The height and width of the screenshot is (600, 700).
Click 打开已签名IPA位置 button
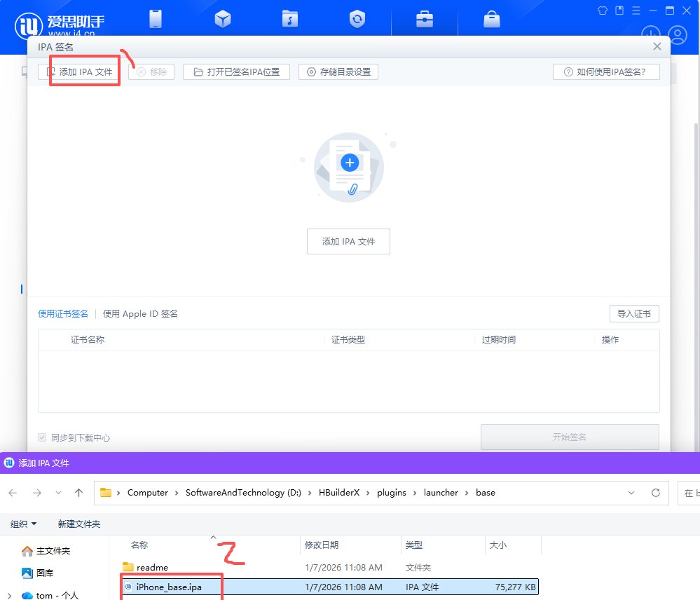click(237, 72)
